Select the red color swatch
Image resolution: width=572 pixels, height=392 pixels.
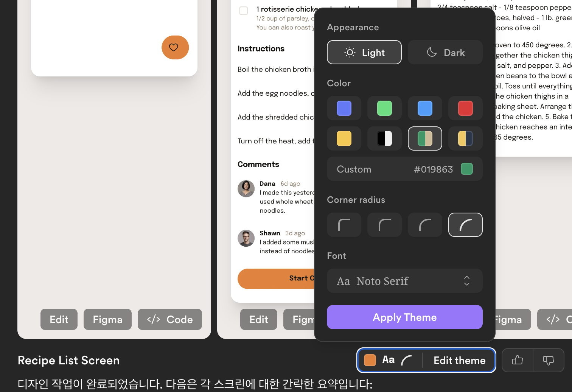pyautogui.click(x=465, y=108)
